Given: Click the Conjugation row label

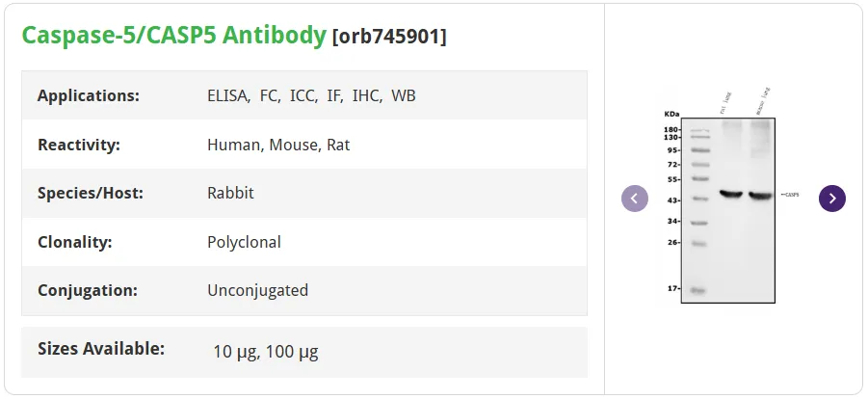Looking at the screenshot, I should click(88, 290).
